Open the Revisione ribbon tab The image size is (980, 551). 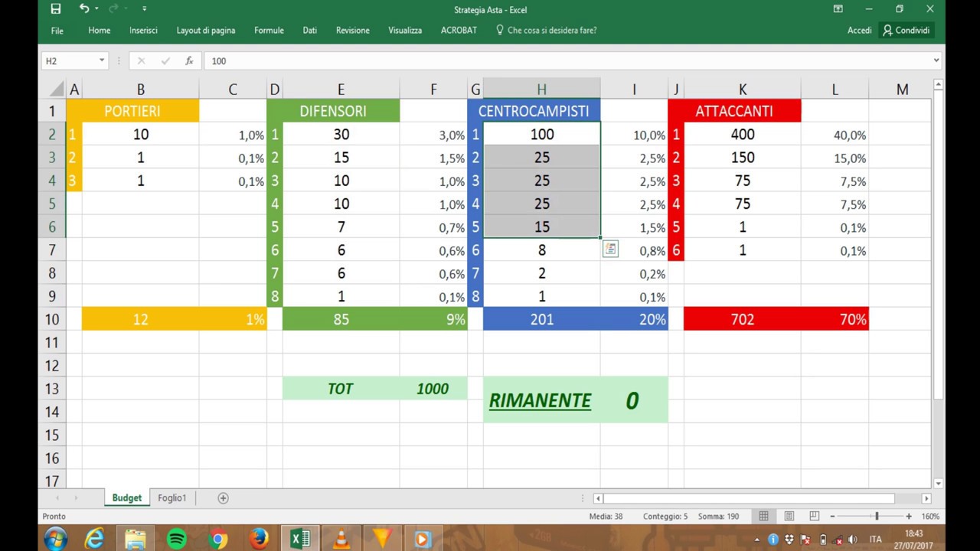pos(352,31)
